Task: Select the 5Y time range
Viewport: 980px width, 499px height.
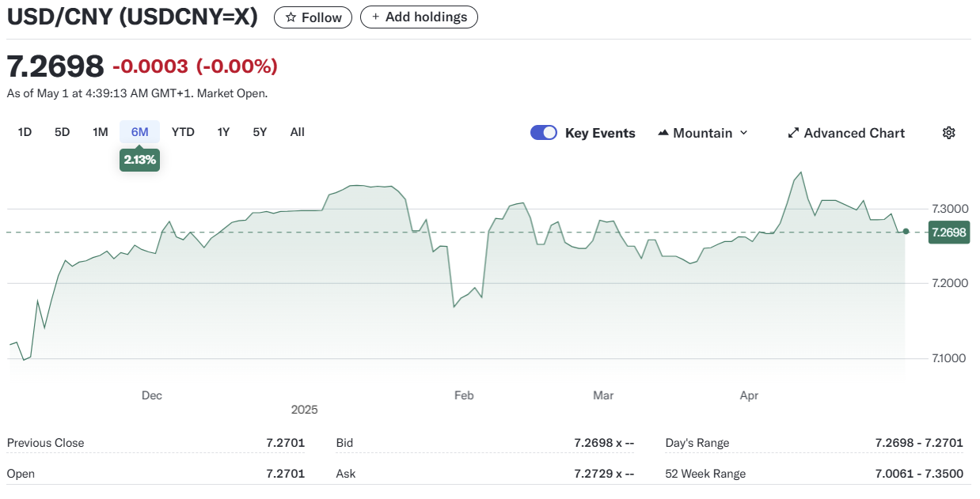Action: [x=260, y=132]
